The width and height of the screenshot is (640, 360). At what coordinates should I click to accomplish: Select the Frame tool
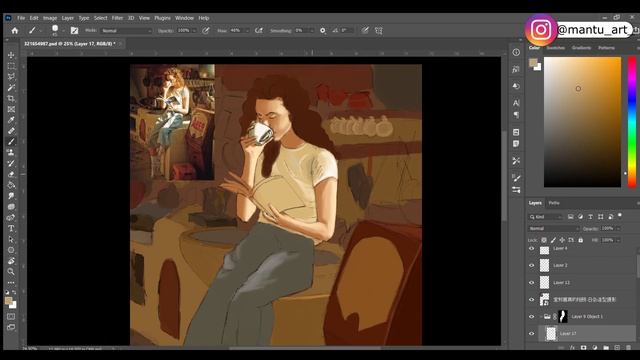[11, 109]
